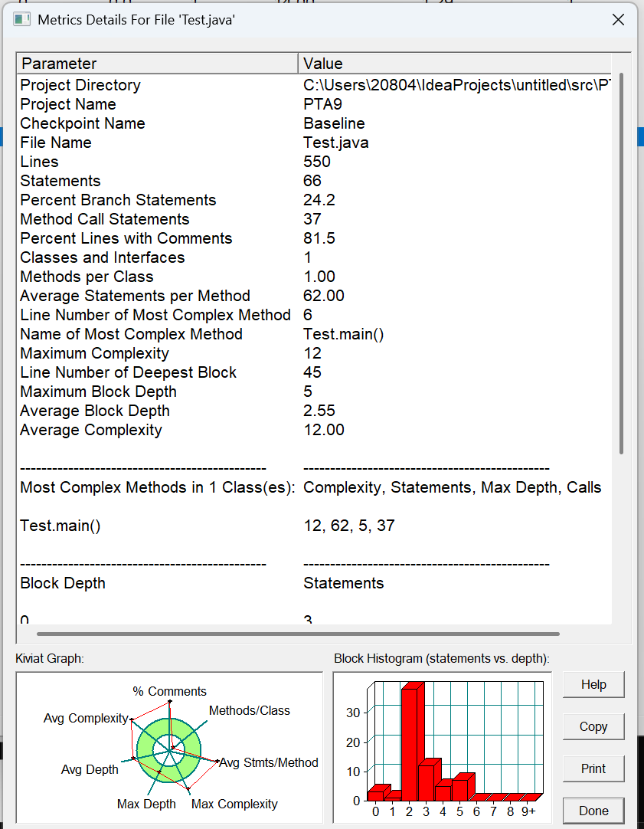Click the 'Max Depth' label in Kiviat graph
The image size is (644, 829).
tap(146, 804)
